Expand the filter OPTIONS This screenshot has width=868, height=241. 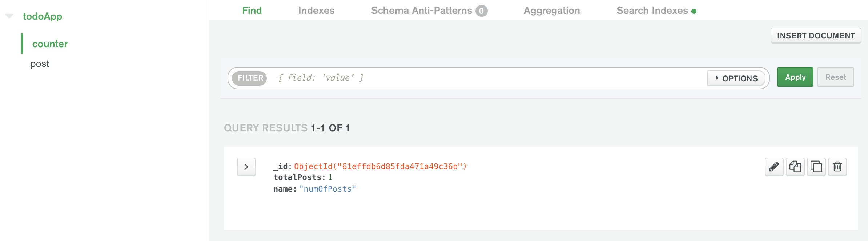tap(736, 78)
